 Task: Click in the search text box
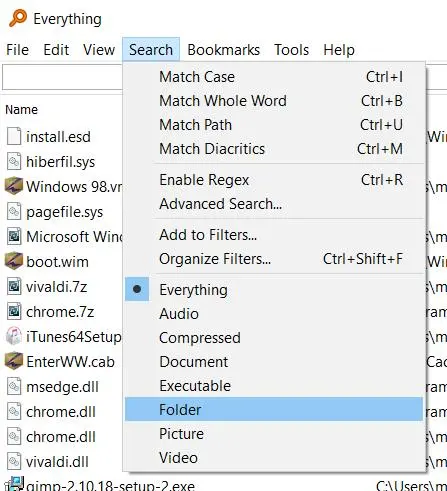[x=63, y=77]
